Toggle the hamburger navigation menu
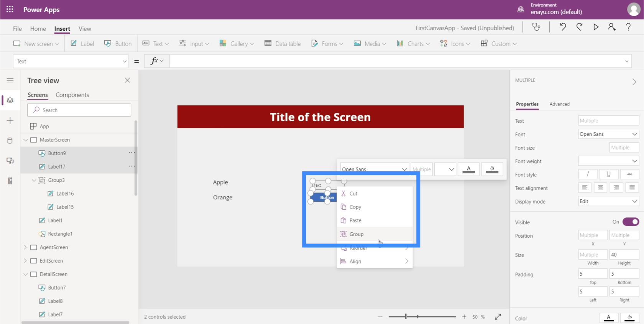The width and height of the screenshot is (644, 324). pos(10,80)
